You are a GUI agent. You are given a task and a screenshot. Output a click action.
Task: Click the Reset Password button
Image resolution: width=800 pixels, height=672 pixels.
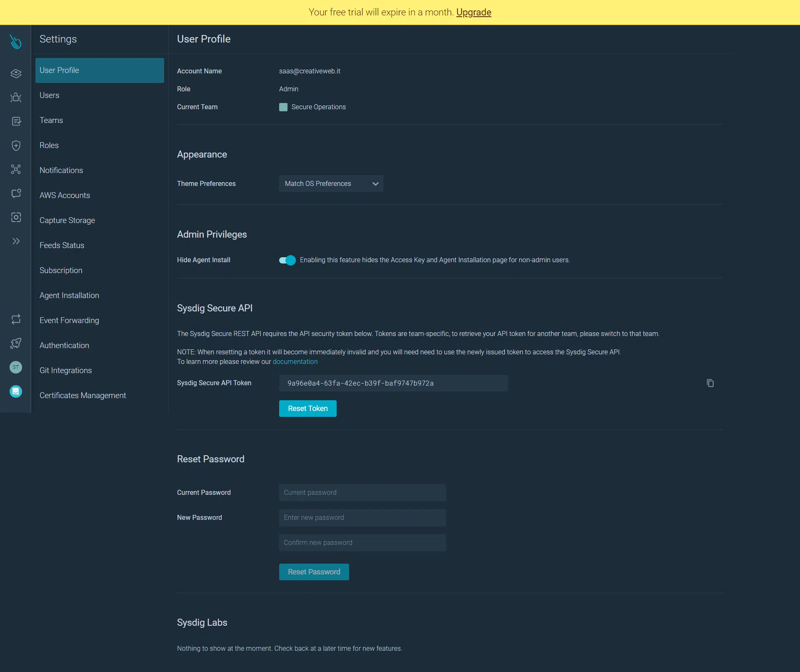314,572
